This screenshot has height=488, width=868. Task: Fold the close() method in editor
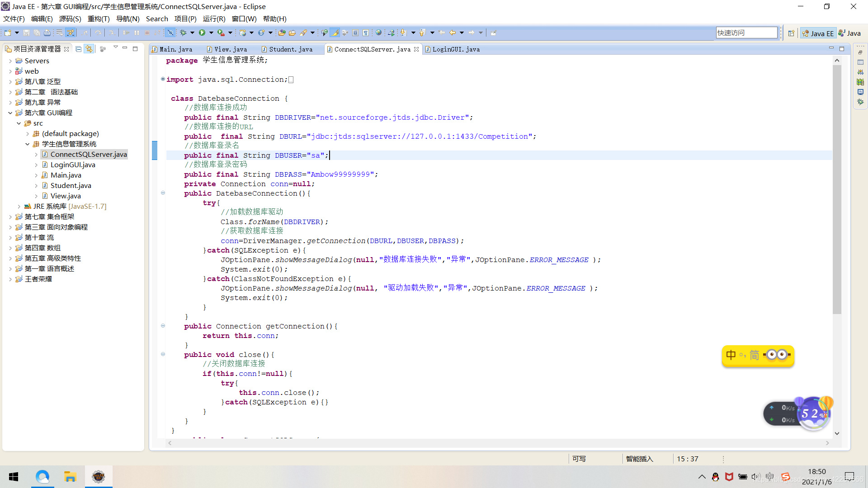pos(163,354)
